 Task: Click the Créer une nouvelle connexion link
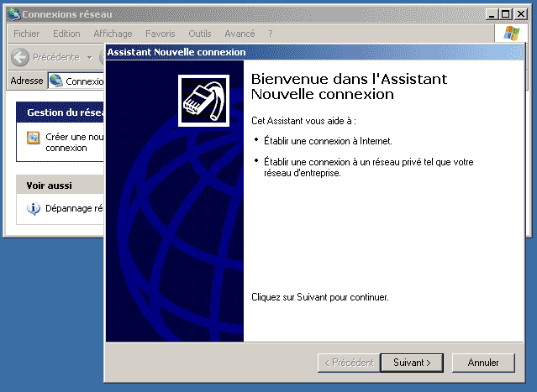coord(74,143)
